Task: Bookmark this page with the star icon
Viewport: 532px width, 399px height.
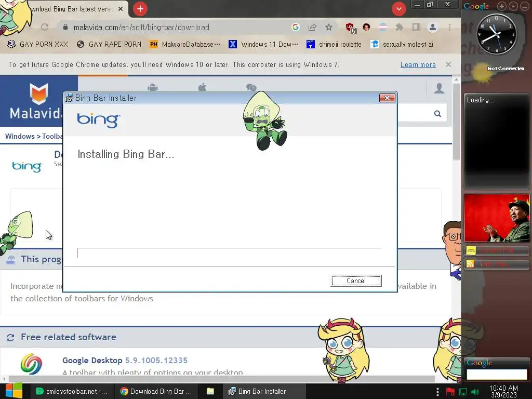Action: [x=329, y=27]
